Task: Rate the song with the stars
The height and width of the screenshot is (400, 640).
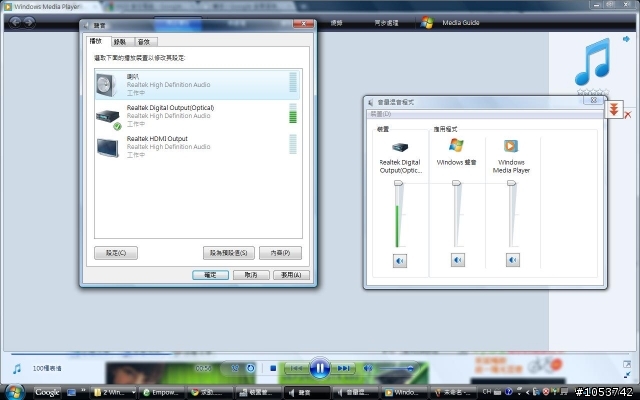Action: pyautogui.click(x=593, y=92)
